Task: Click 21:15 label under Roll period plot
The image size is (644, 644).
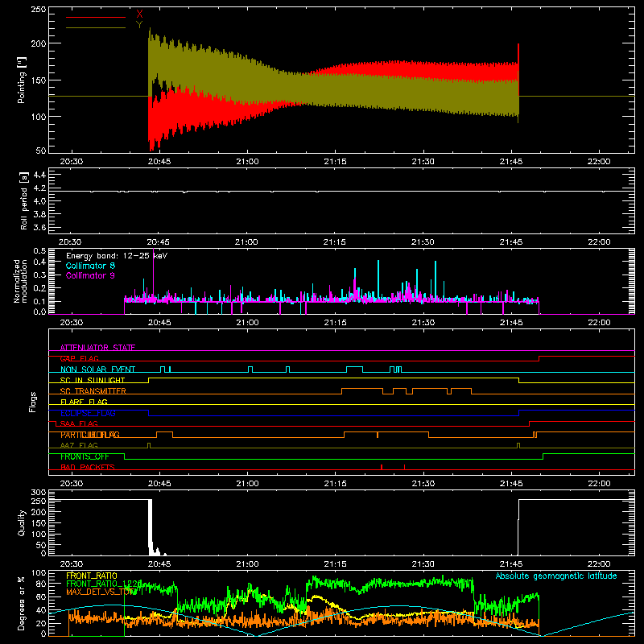Action: pyautogui.click(x=334, y=242)
